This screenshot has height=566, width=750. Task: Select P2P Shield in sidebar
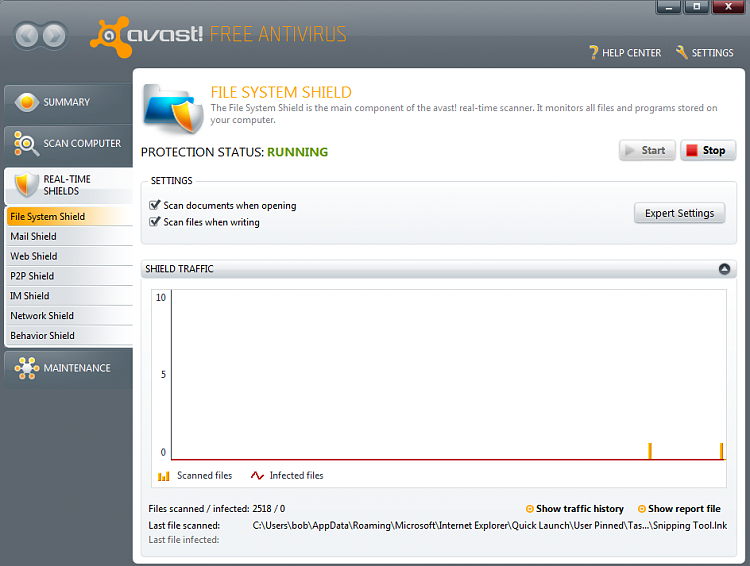pos(70,276)
